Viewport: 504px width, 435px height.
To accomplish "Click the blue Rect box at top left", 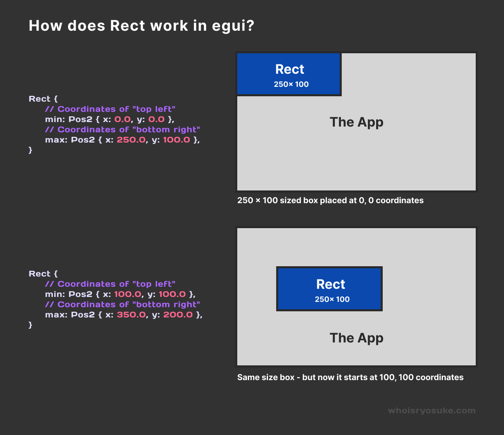I will click(288, 74).
